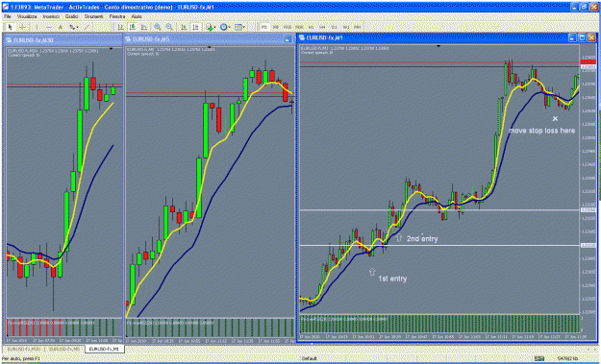The width and height of the screenshot is (601, 364).
Task: Set timeframe to D1
Action: point(335,27)
